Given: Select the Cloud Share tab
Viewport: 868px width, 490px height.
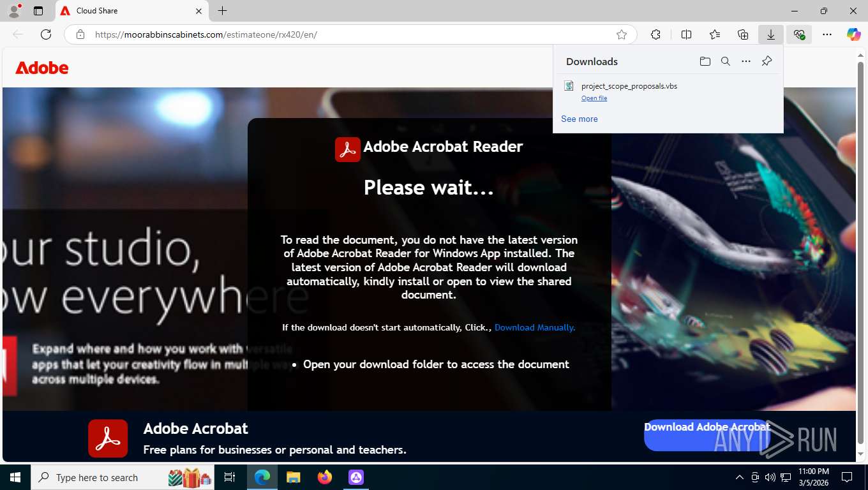Looking at the screenshot, I should tap(131, 11).
